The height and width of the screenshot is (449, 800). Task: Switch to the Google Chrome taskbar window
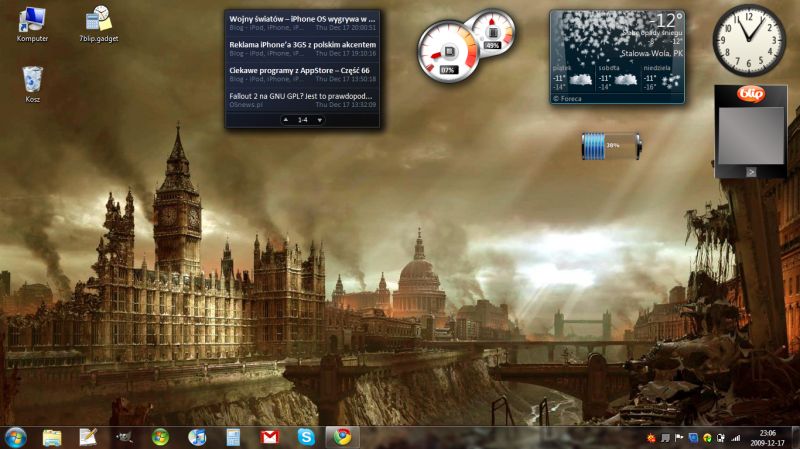[342, 437]
